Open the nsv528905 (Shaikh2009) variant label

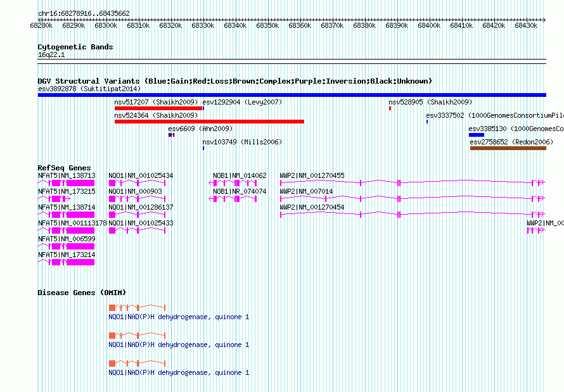pyautogui.click(x=430, y=103)
